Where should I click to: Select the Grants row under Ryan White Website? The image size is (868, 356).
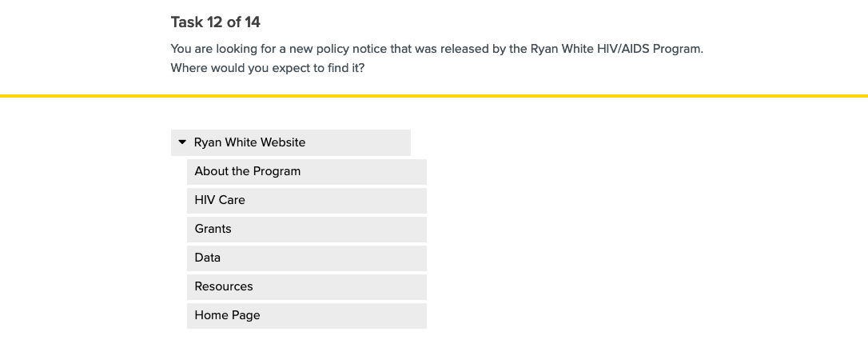tap(306, 229)
